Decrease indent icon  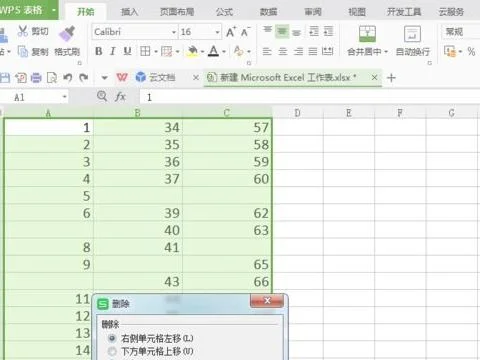click(x=314, y=31)
